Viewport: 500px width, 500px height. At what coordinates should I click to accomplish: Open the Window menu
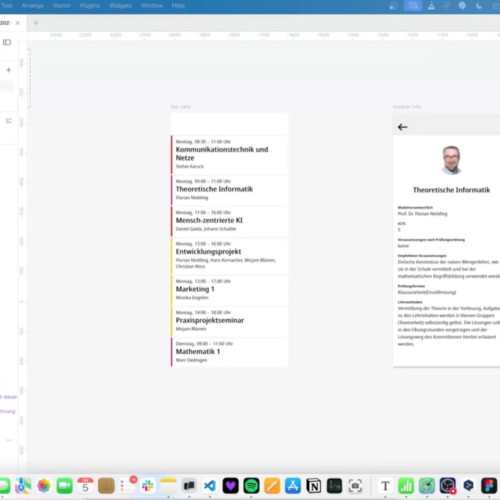click(151, 6)
